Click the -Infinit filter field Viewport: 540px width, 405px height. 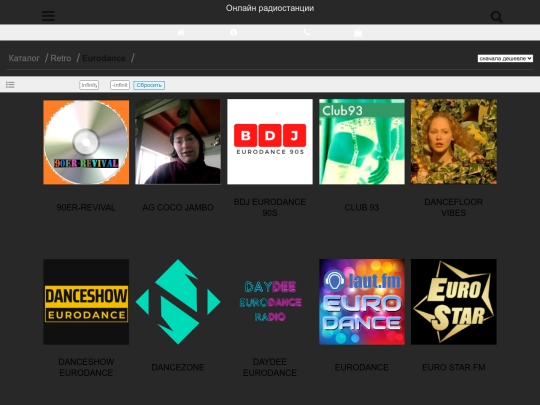click(x=120, y=85)
